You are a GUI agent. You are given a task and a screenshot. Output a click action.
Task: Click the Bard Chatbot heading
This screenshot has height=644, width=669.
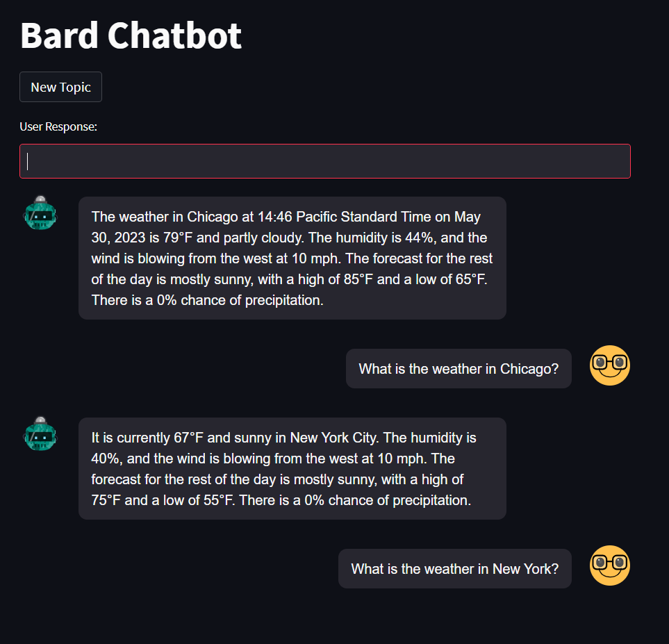click(x=131, y=35)
